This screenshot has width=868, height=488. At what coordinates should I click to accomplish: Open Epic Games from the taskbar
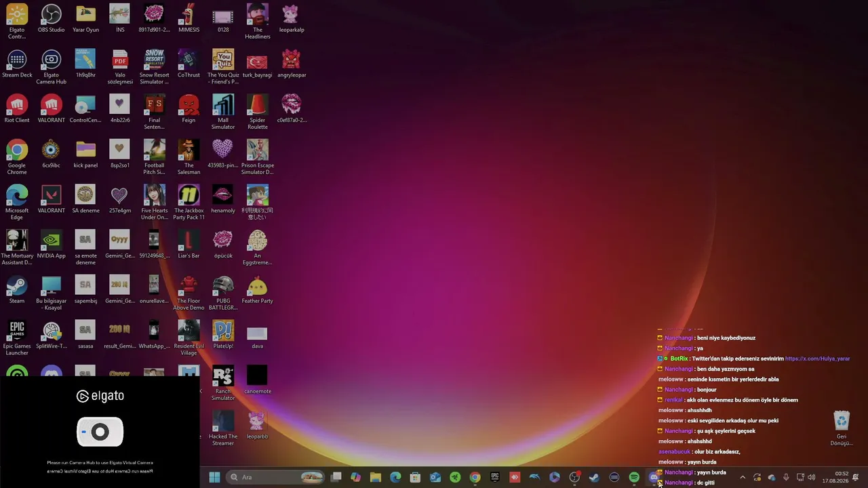click(x=495, y=477)
